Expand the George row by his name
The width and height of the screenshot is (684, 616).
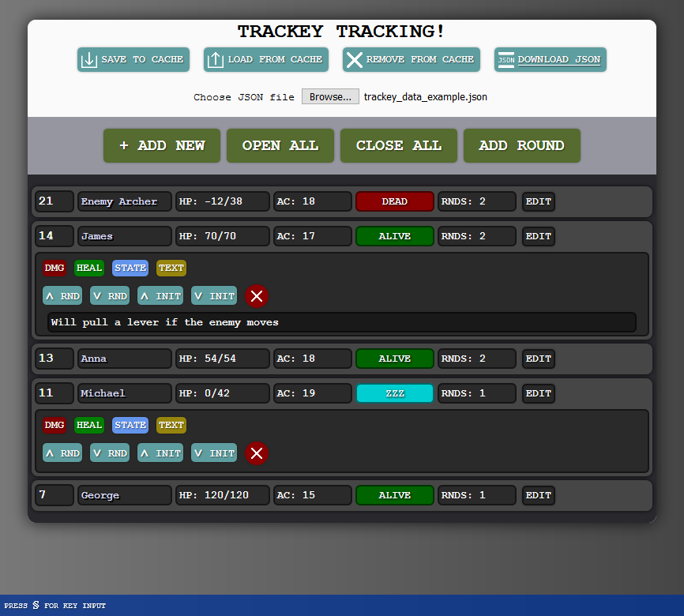[x=125, y=495]
